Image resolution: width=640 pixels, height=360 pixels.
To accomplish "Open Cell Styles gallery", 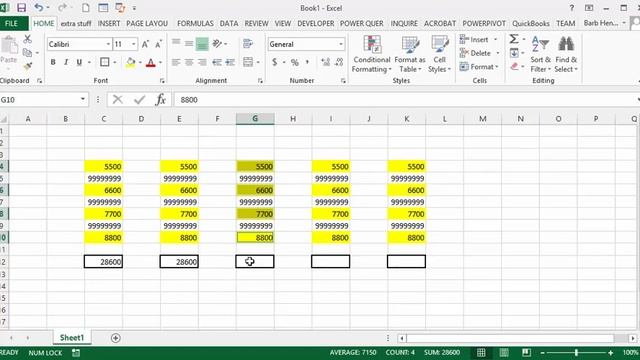I will (439, 54).
